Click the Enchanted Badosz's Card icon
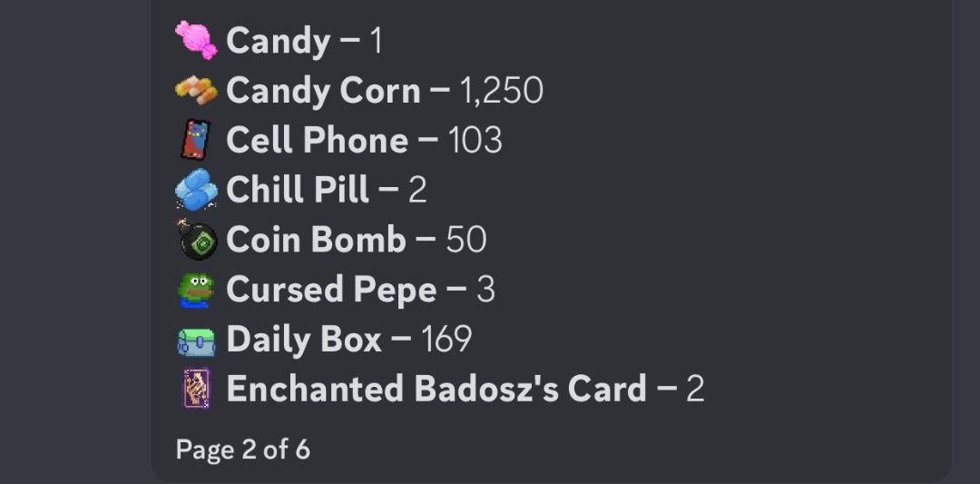Viewport: 980px width, 484px height. (x=195, y=389)
